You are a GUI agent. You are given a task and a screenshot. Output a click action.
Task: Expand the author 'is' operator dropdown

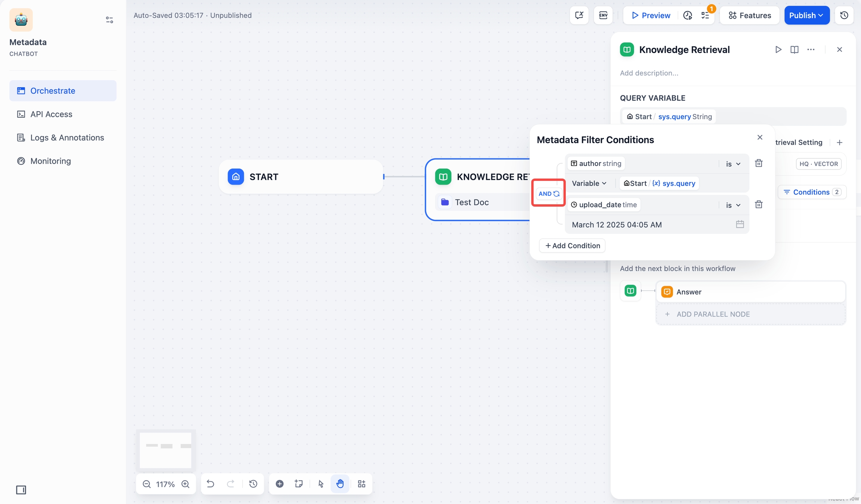click(x=733, y=164)
